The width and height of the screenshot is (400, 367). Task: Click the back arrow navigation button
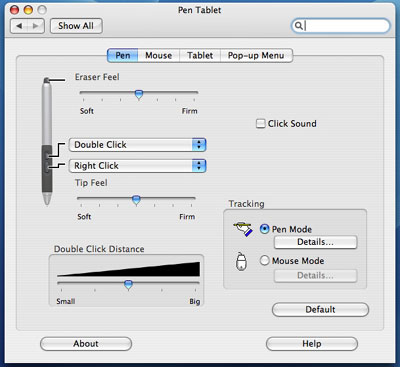pyautogui.click(x=19, y=26)
